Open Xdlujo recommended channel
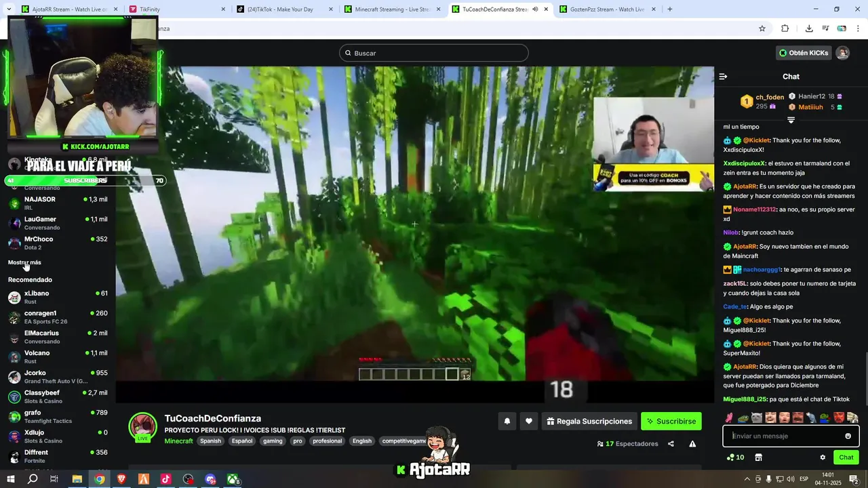868x488 pixels. point(58,436)
